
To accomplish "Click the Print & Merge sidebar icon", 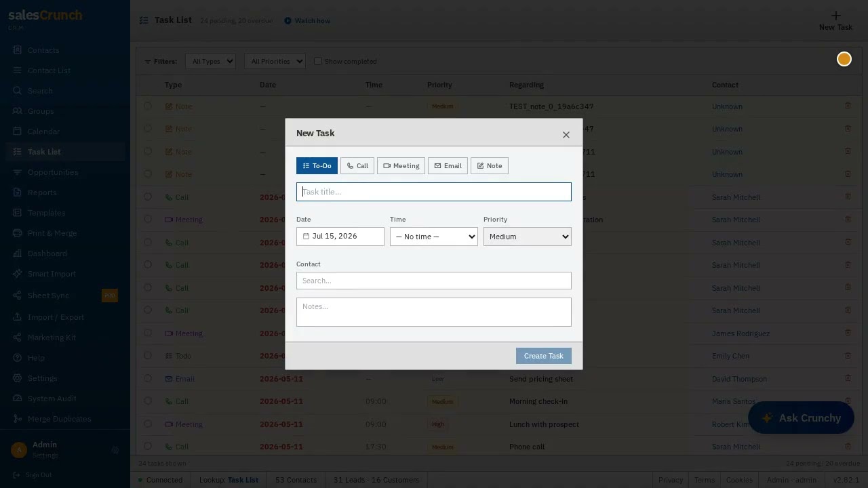I will pos(17,233).
